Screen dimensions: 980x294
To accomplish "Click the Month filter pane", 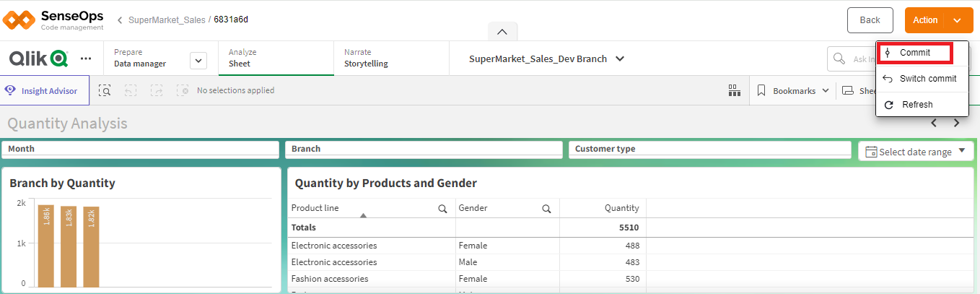I will [x=140, y=149].
